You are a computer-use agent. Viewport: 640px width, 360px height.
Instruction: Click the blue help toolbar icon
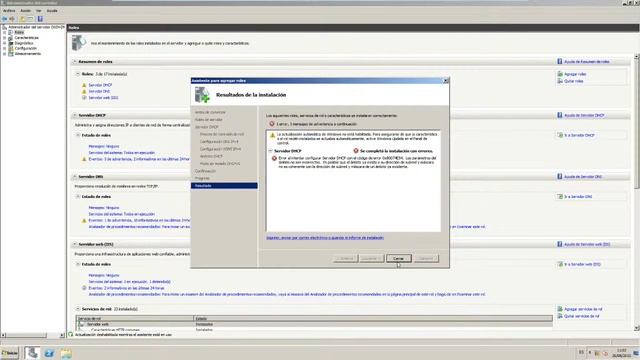40,19
